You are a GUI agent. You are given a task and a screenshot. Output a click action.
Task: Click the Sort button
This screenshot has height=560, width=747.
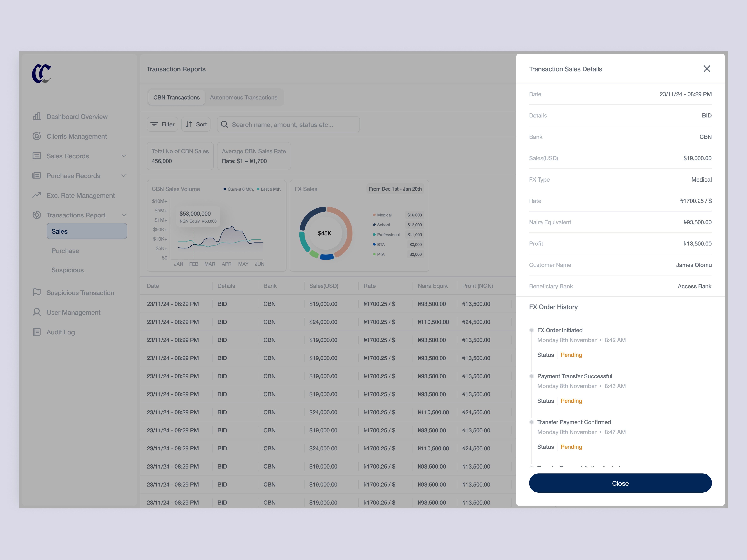(196, 125)
